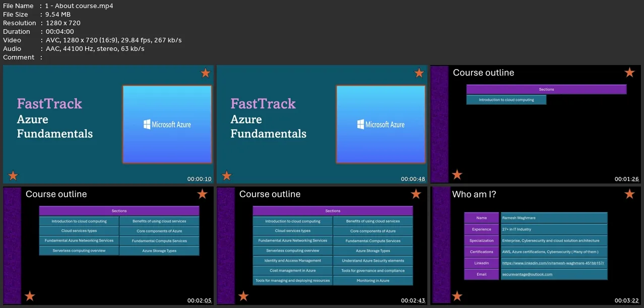This screenshot has width=644, height=308.
Task: Click the 00:02:43 timestamp label
Action: click(x=413, y=301)
